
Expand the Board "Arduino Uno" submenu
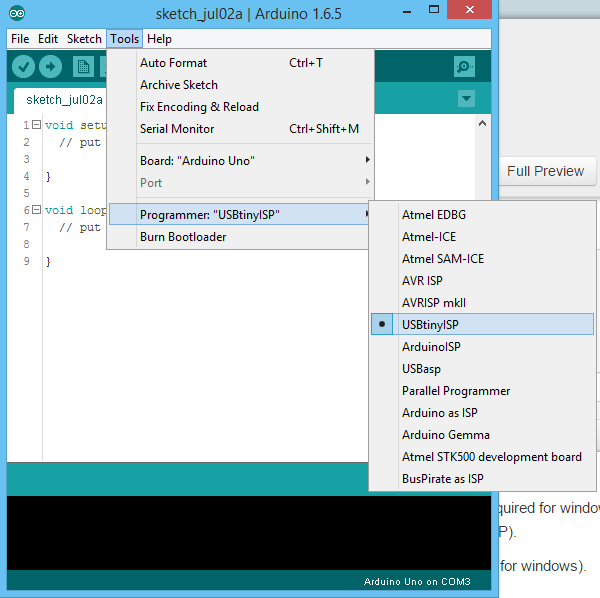pos(240,161)
